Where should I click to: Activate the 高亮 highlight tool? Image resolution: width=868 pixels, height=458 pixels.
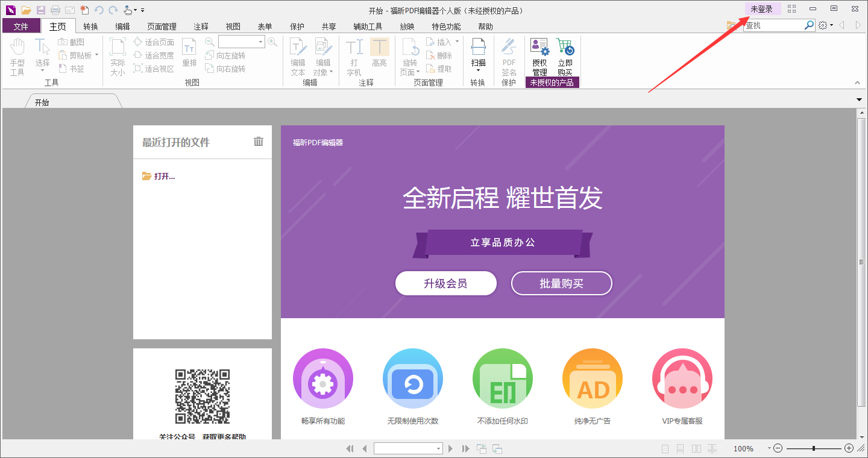(x=380, y=57)
